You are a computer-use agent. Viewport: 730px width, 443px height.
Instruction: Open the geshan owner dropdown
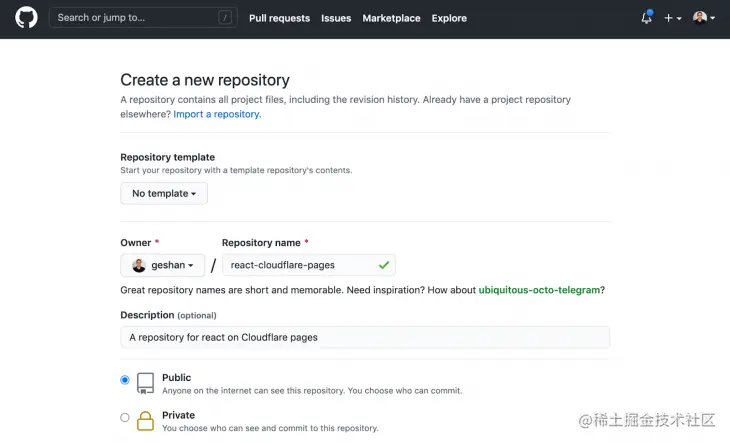[162, 265]
